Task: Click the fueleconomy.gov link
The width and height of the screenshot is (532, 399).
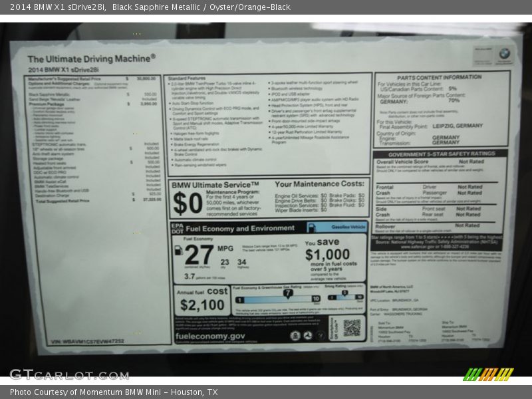Action: (x=210, y=336)
